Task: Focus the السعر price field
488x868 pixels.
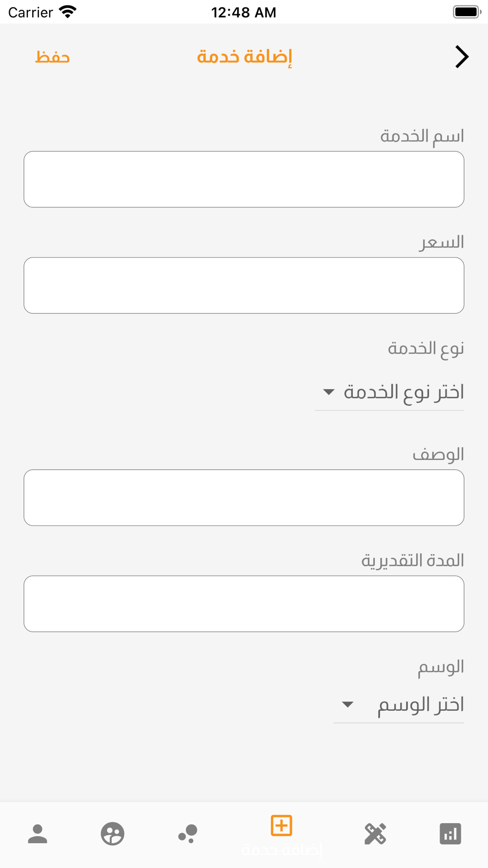Action: [x=244, y=285]
